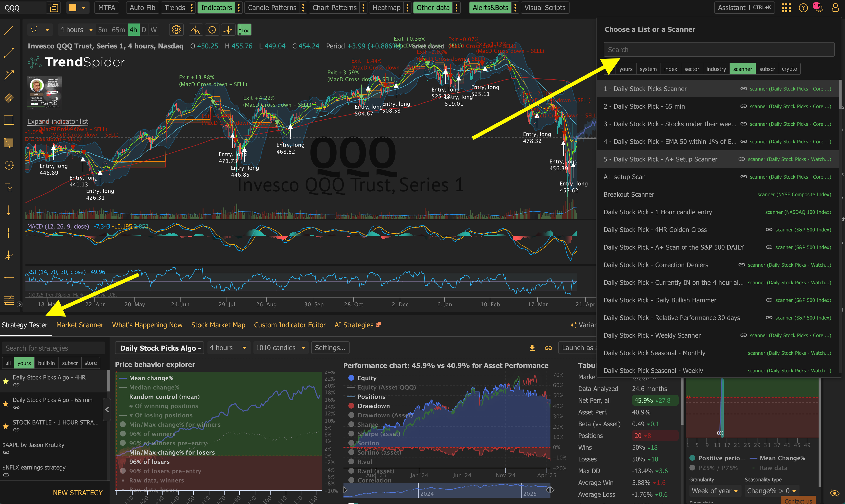Collapse the strategy list side panel arrow
The height and width of the screenshot is (504, 845).
[107, 410]
